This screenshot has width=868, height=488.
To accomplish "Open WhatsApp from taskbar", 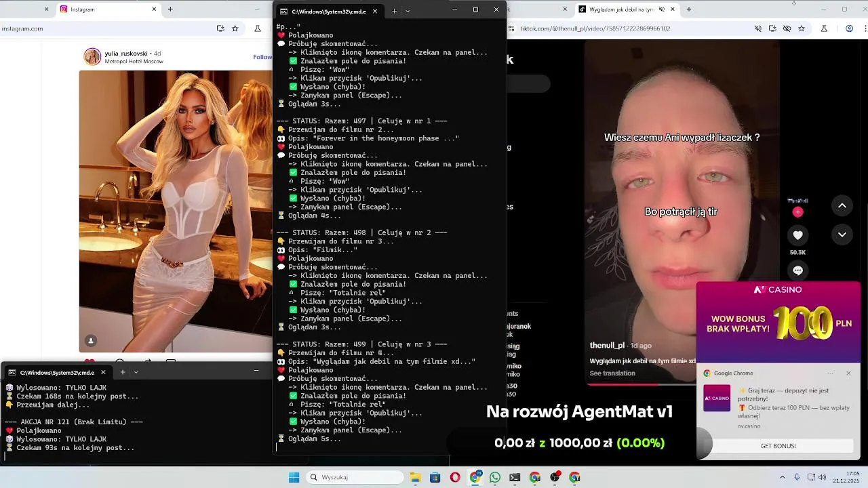I will point(495,477).
